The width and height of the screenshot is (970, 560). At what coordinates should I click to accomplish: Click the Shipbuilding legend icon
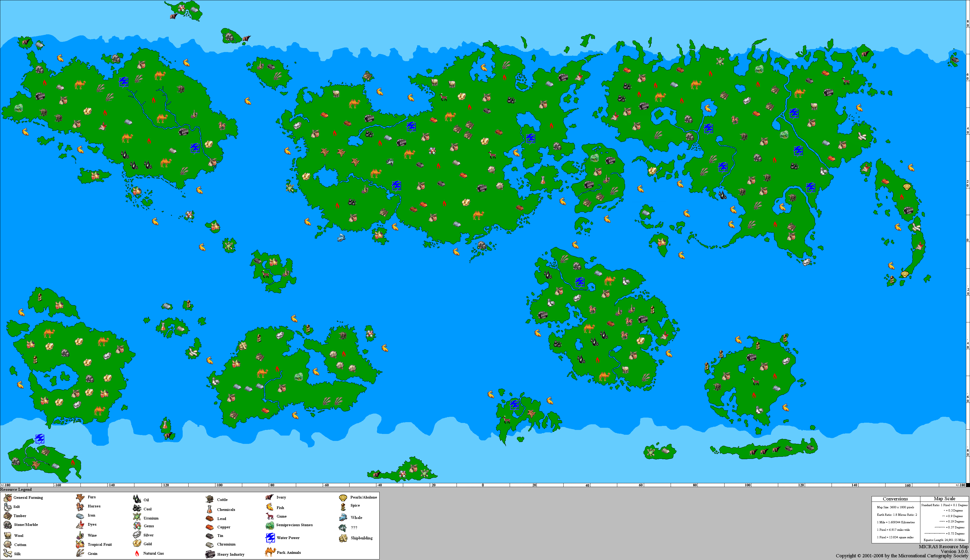coord(343,538)
